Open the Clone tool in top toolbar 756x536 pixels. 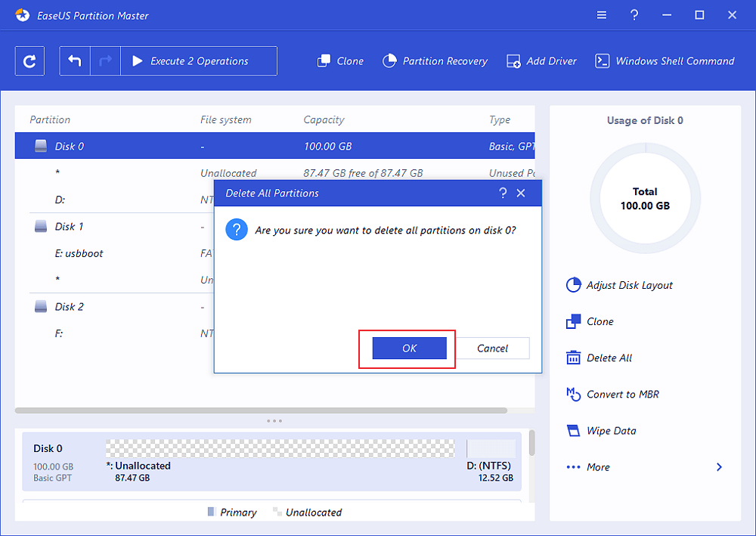tap(340, 61)
